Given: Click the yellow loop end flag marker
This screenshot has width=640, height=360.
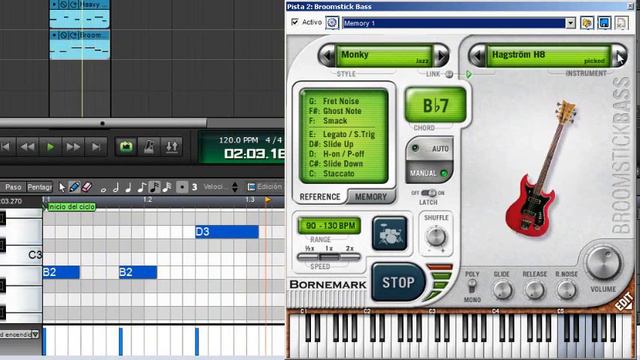Looking at the screenshot, I should click(268, 200).
